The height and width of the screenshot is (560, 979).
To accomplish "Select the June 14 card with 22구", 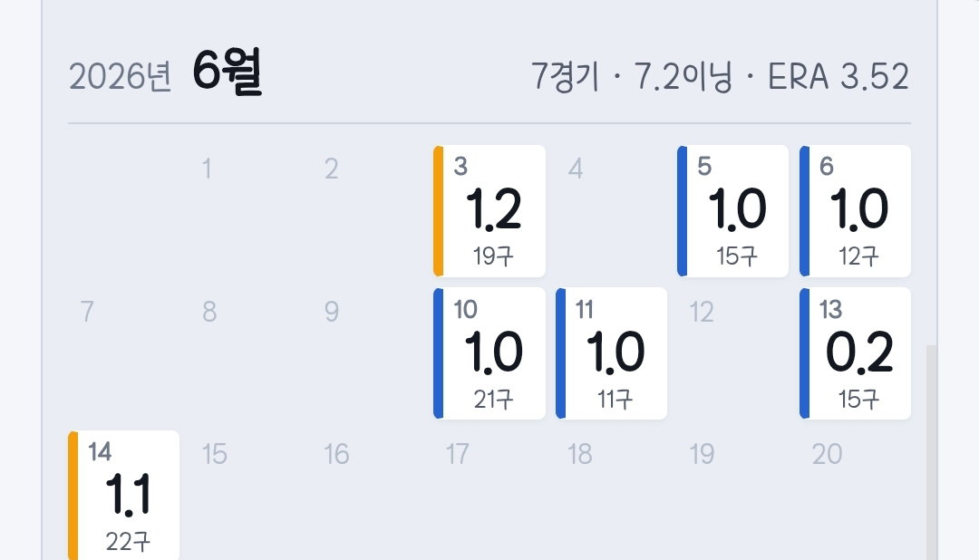I will [x=123, y=496].
